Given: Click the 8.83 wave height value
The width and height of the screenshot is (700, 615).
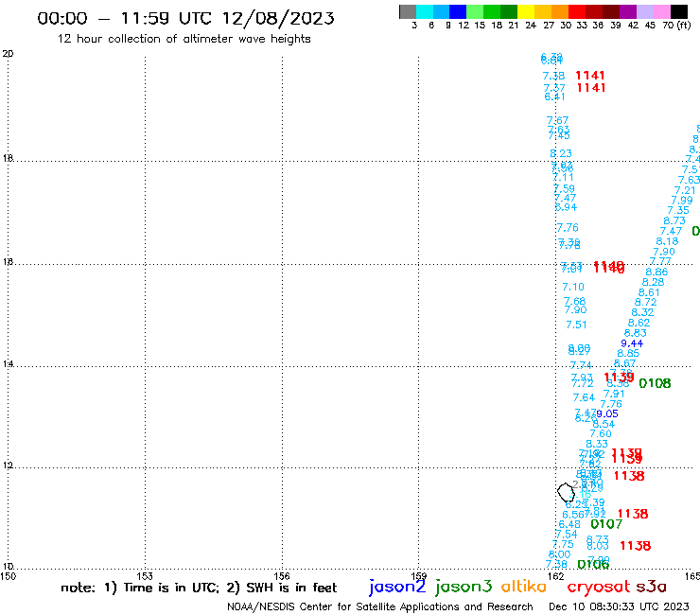Looking at the screenshot, I should (x=636, y=333).
